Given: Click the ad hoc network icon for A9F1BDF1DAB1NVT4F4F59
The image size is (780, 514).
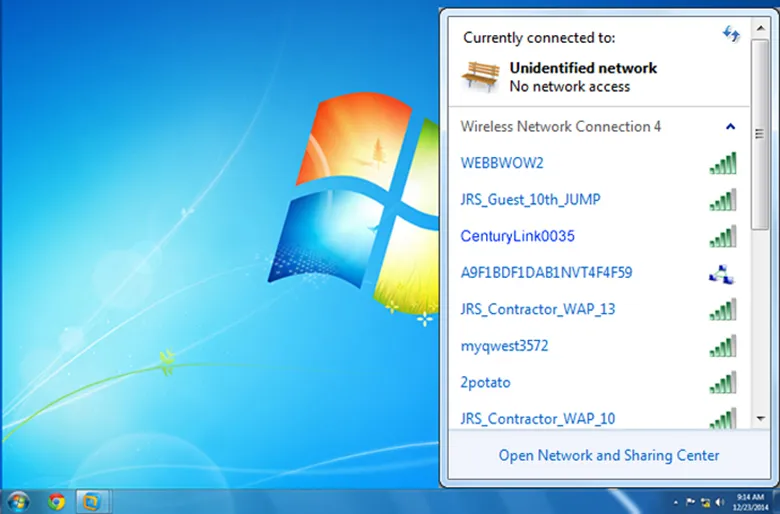Looking at the screenshot, I should 722,273.
